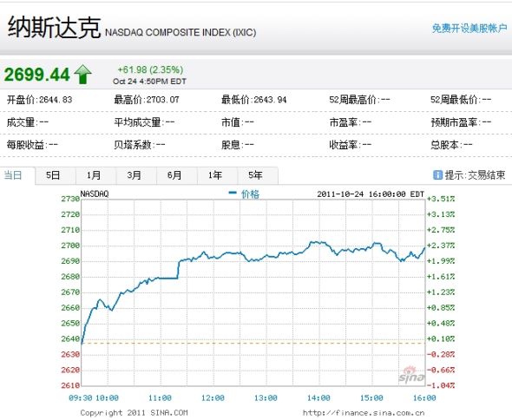
Task: Click the +3.51% axis label
Action: tap(441, 199)
